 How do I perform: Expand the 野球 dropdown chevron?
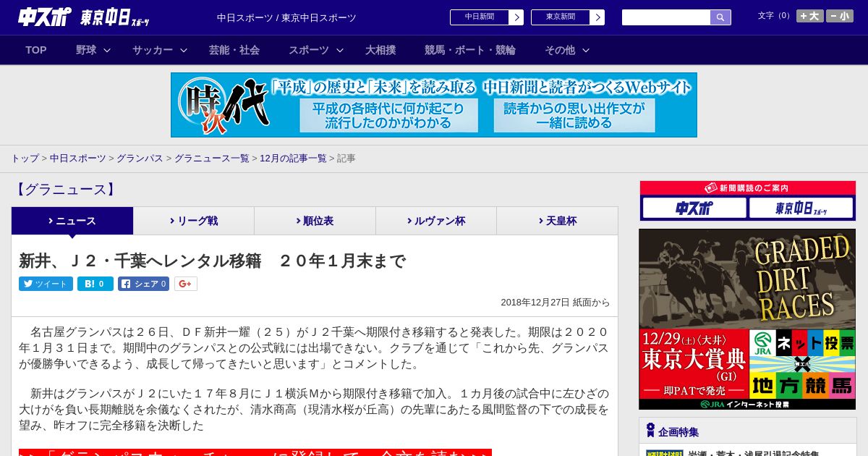point(107,50)
